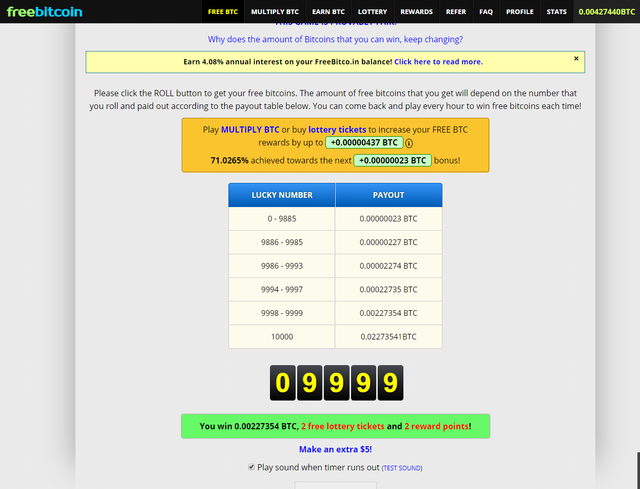Follow the 'Click here to read more' link
Viewport: 640px width, 489px height.
pos(438,62)
